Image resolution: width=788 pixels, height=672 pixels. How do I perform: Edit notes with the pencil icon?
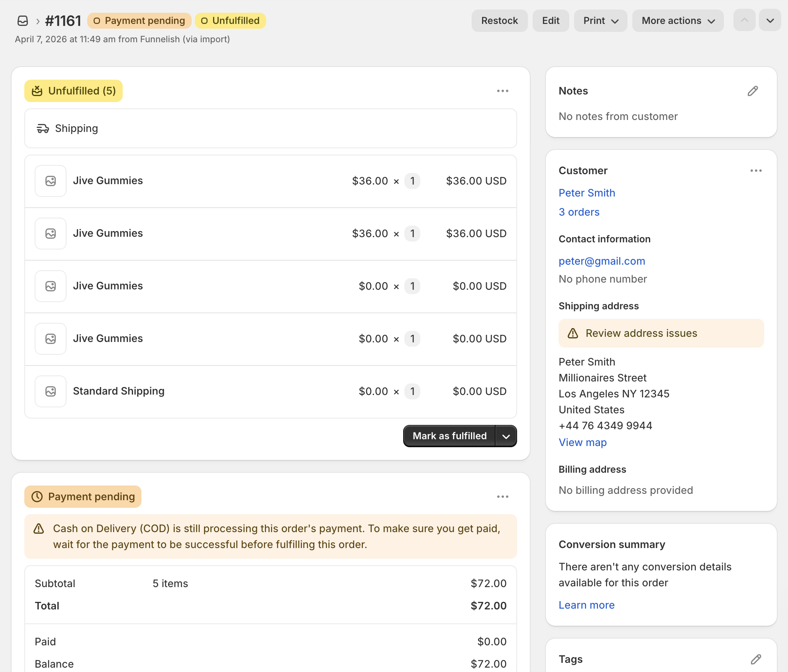click(x=753, y=91)
